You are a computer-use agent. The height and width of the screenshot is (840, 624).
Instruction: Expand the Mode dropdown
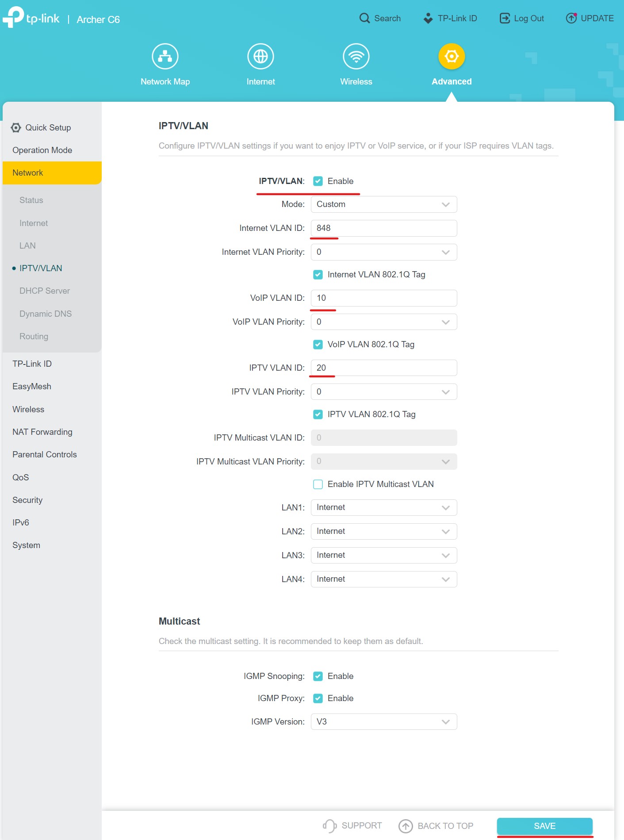pos(383,204)
